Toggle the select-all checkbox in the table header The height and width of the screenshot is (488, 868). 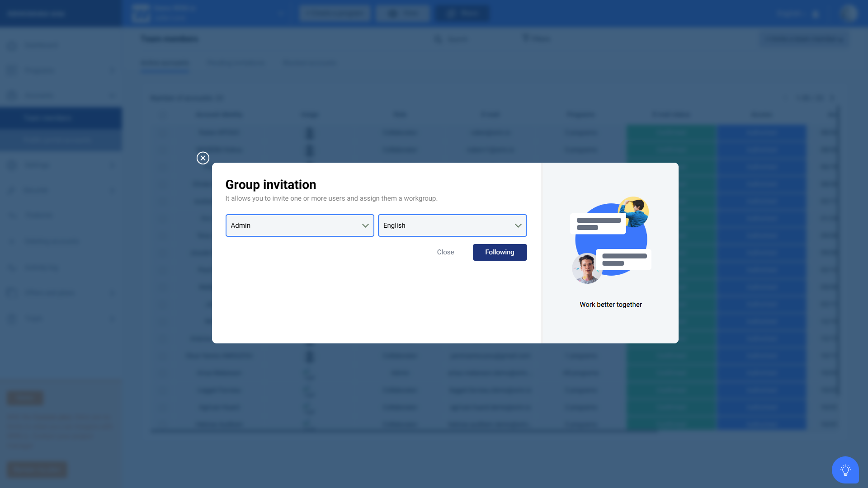pyautogui.click(x=162, y=115)
